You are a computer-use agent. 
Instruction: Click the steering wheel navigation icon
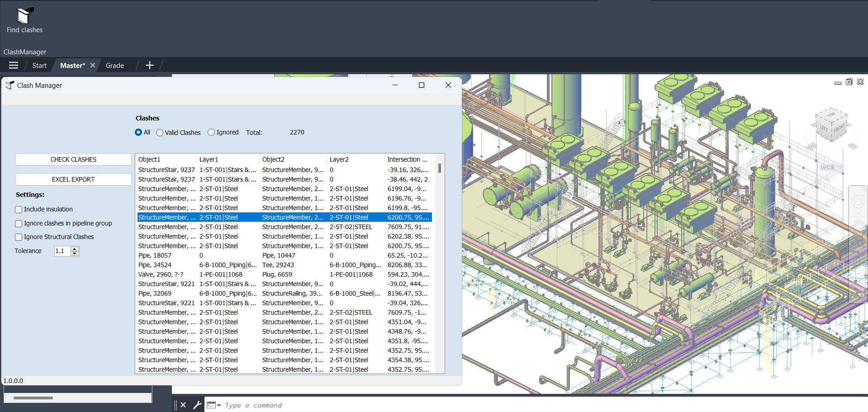(858, 202)
